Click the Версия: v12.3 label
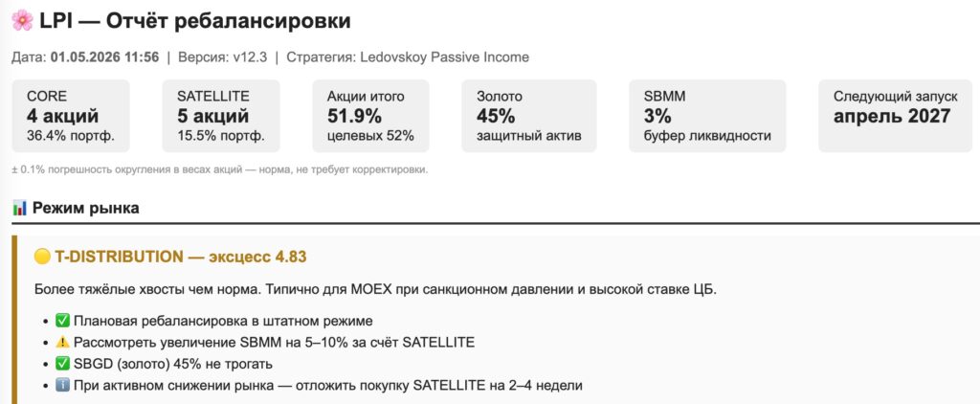This screenshot has height=404, width=980. (x=222, y=57)
